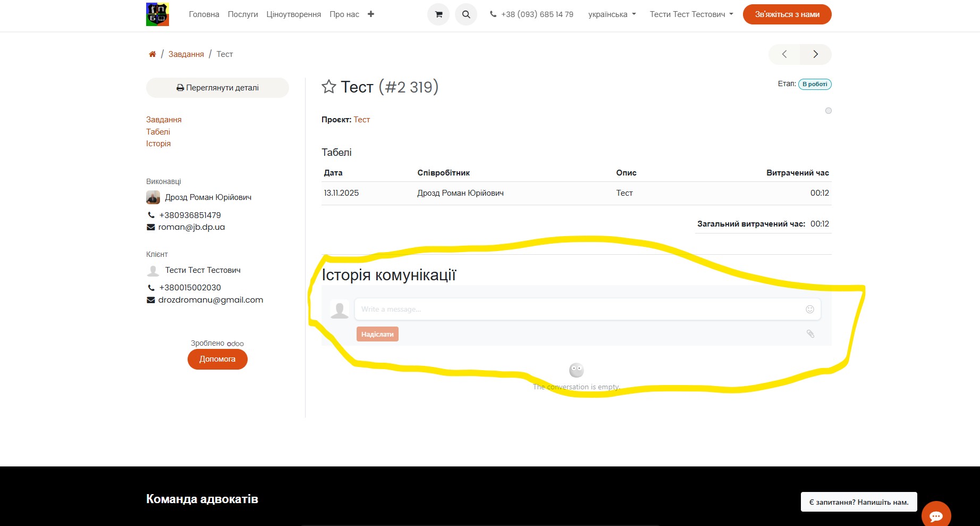Image resolution: width=980 pixels, height=526 pixels.
Task: Click the Переглянути деталі button
Action: 217,88
